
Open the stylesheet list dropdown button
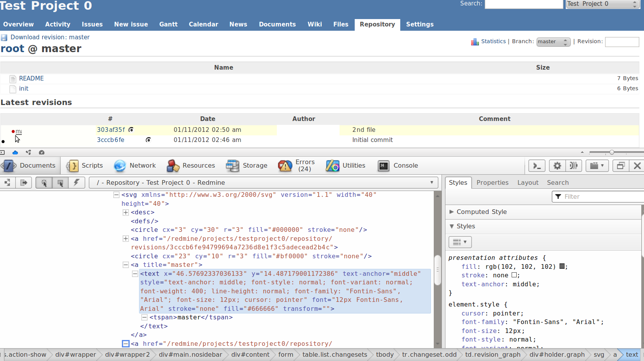point(460,242)
